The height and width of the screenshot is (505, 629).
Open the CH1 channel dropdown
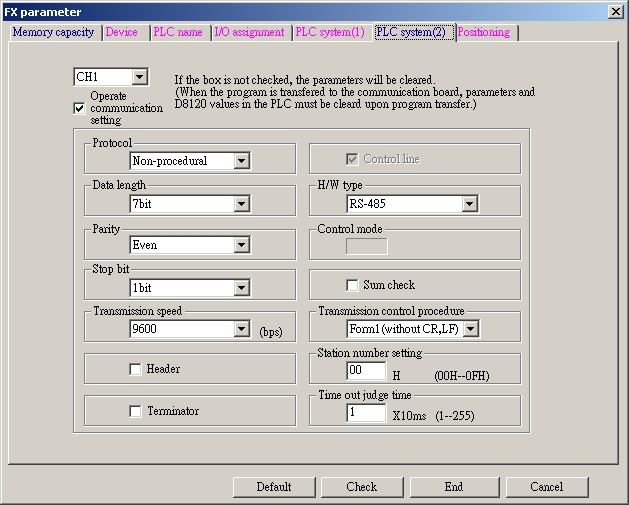(x=139, y=77)
